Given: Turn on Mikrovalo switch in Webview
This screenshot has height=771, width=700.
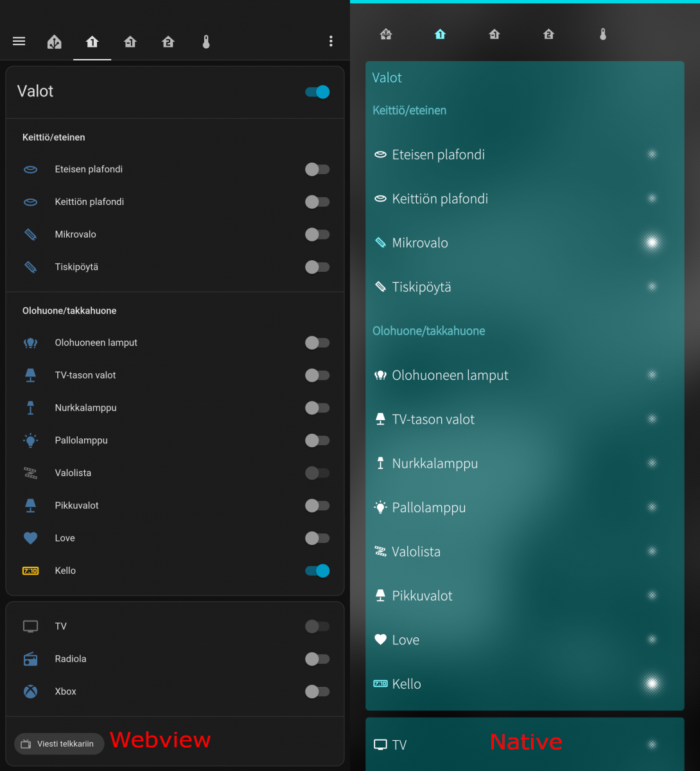Looking at the screenshot, I should click(317, 235).
